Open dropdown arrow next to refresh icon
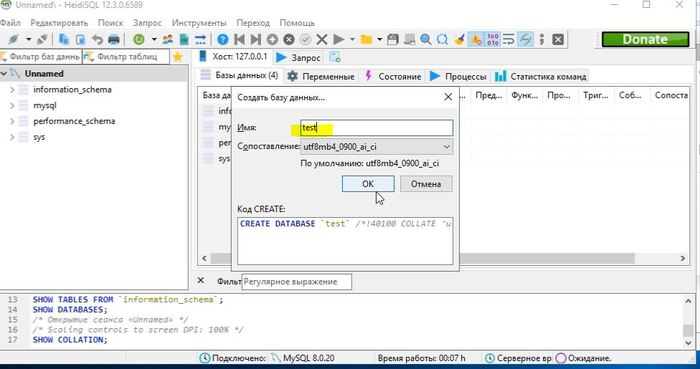This screenshot has width=700, height=369. (x=154, y=40)
